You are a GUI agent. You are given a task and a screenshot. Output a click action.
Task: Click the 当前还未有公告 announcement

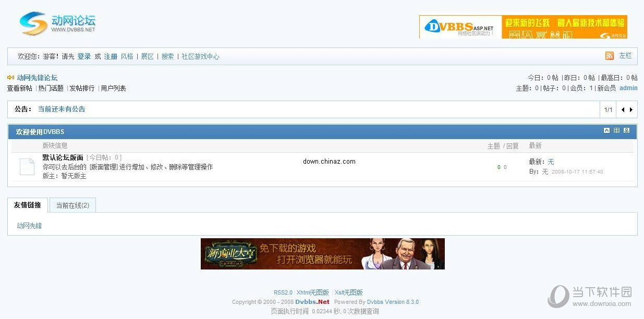[62, 109]
